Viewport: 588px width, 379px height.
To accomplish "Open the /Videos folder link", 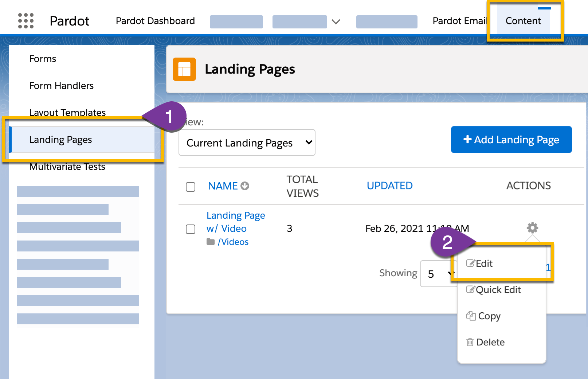I will pyautogui.click(x=233, y=242).
